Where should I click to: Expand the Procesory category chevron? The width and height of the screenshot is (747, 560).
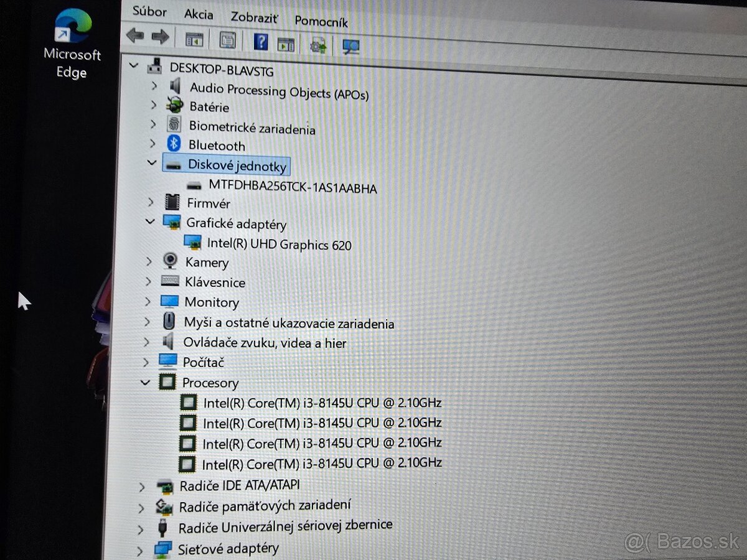tap(145, 382)
